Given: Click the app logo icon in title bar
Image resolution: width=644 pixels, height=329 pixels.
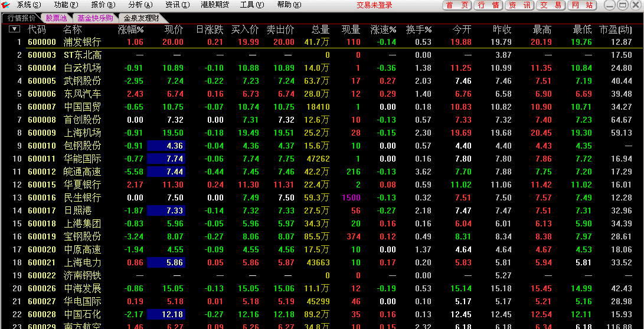Looking at the screenshot, I should (6, 5).
